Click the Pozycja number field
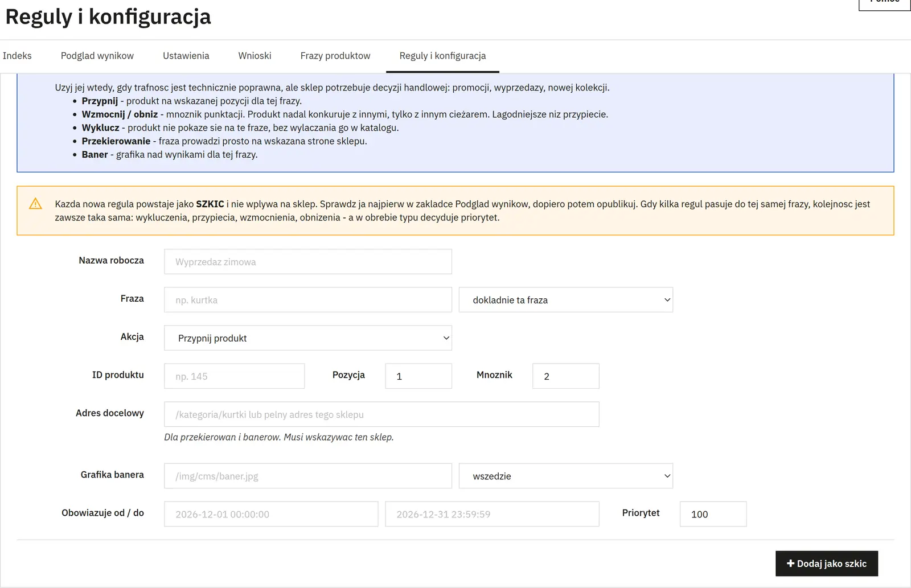911x588 pixels. tap(418, 376)
